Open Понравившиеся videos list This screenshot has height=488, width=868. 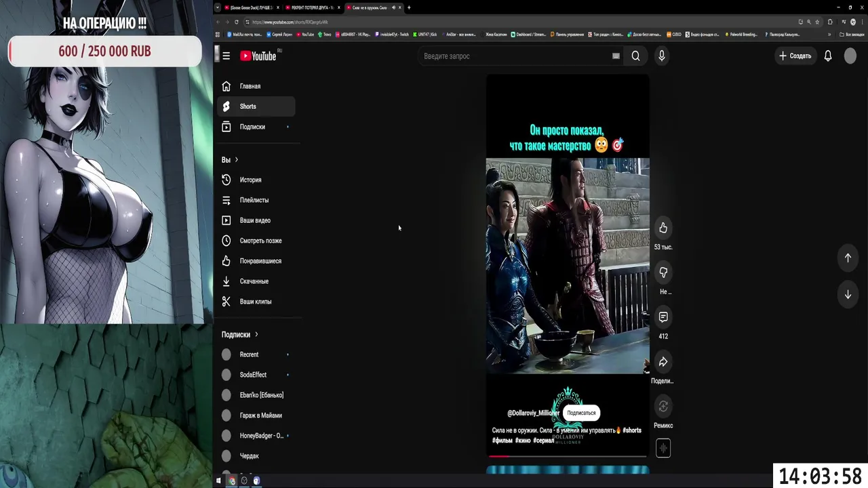(x=256, y=261)
